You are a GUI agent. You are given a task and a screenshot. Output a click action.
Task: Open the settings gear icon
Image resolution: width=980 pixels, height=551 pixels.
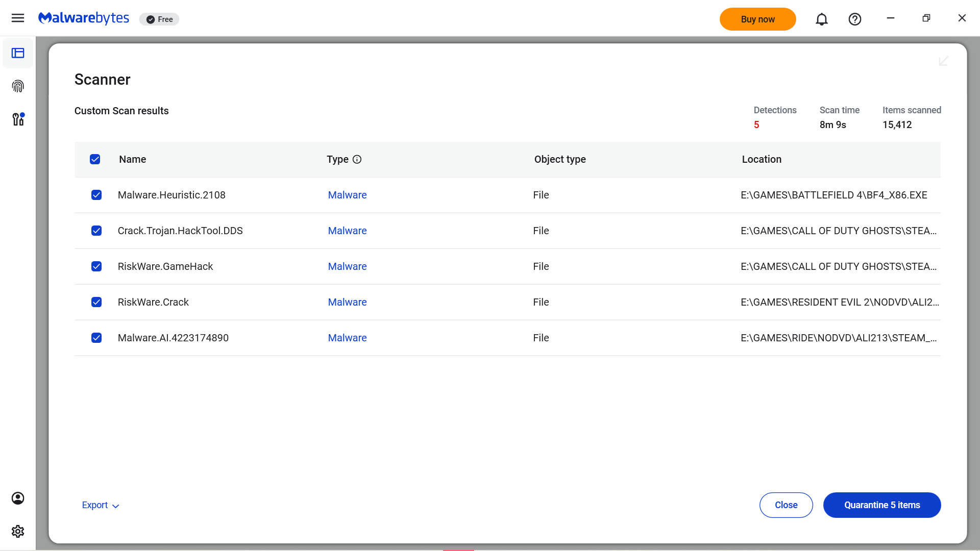click(x=18, y=532)
